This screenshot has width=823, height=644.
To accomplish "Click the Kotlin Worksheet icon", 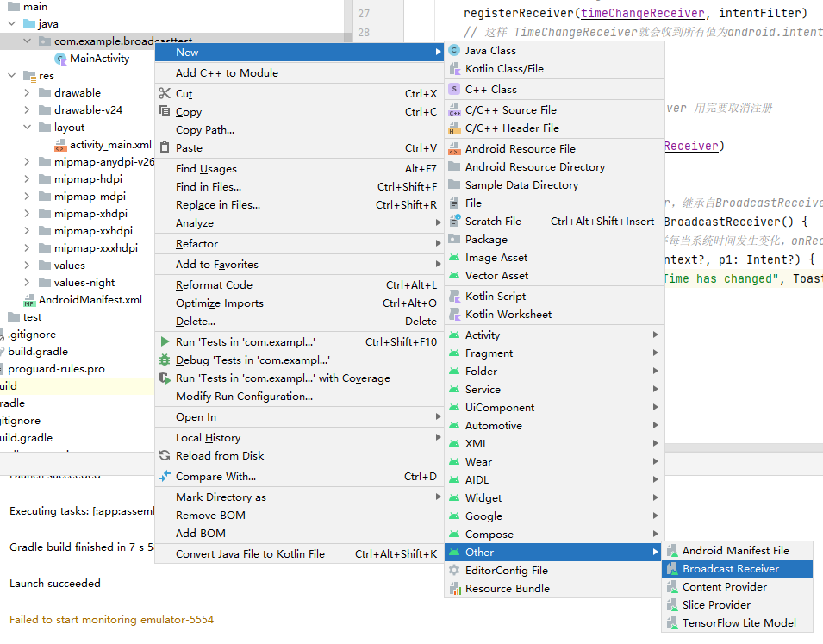I will click(x=454, y=314).
